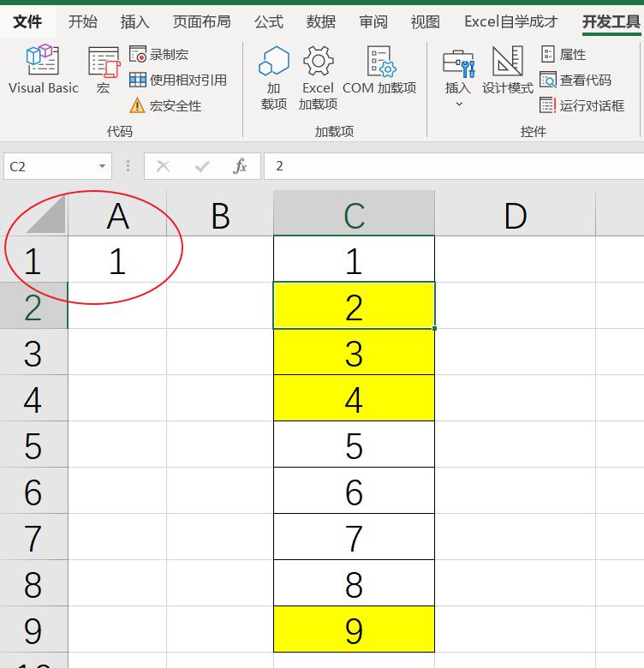This screenshot has width=644, height=668.
Task: Switch to the 插入 ribbon tab
Action: [x=134, y=21]
